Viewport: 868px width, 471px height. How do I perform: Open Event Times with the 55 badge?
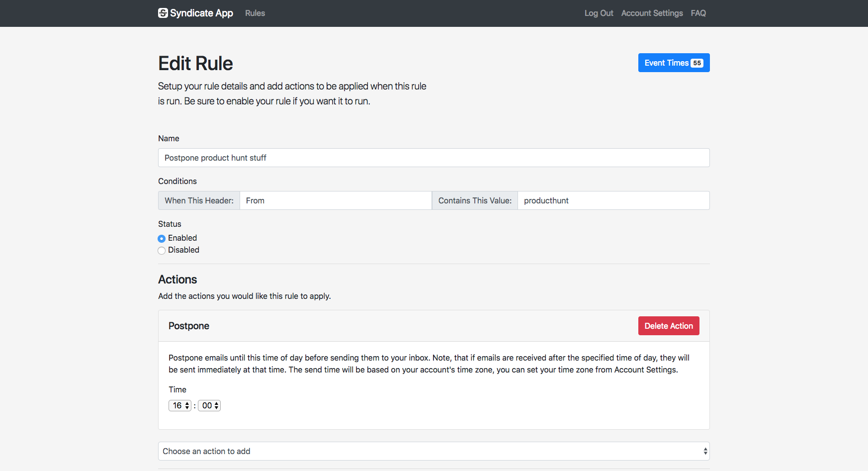(x=674, y=63)
